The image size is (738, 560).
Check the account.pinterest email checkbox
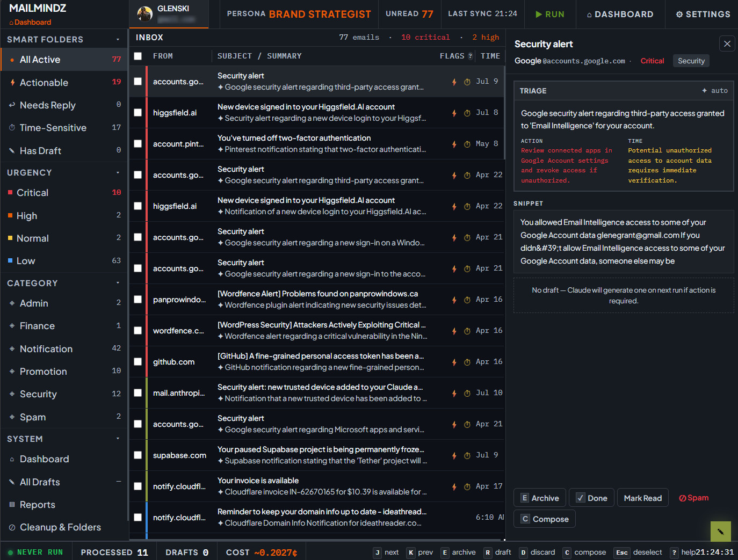point(138,144)
